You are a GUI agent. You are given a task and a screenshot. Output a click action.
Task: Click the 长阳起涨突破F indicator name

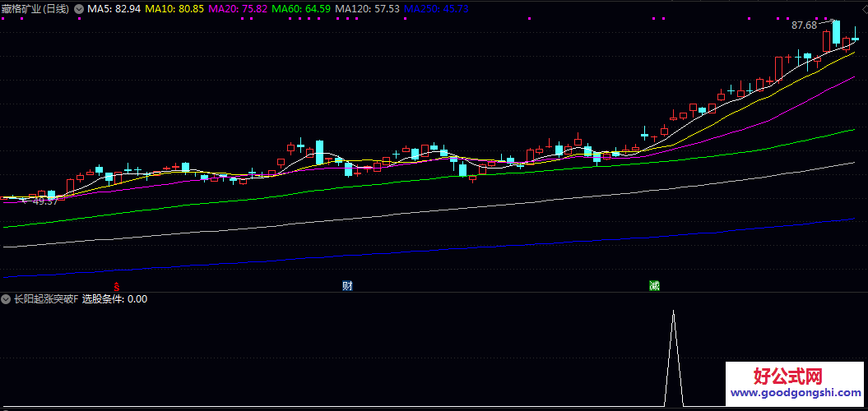tap(45, 299)
